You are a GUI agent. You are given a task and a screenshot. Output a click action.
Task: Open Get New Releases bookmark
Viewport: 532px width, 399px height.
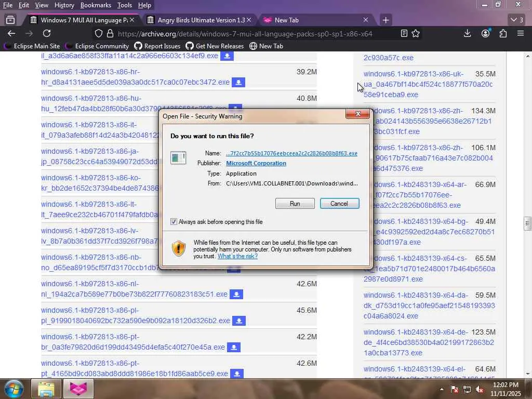[x=215, y=46]
